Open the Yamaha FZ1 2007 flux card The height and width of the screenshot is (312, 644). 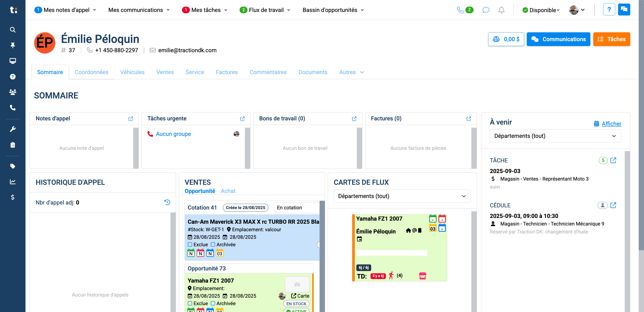(x=400, y=248)
